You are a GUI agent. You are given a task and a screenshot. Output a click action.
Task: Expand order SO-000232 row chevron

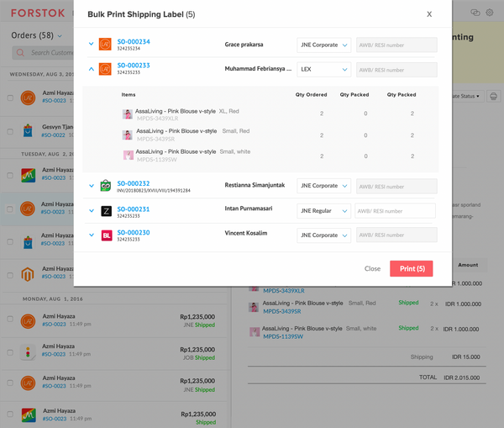coord(92,186)
